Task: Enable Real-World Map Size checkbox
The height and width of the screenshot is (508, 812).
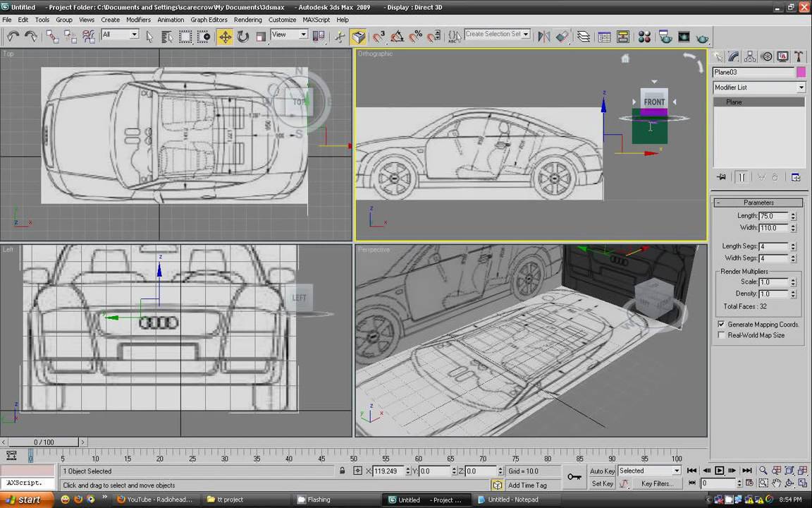Action: tap(721, 335)
